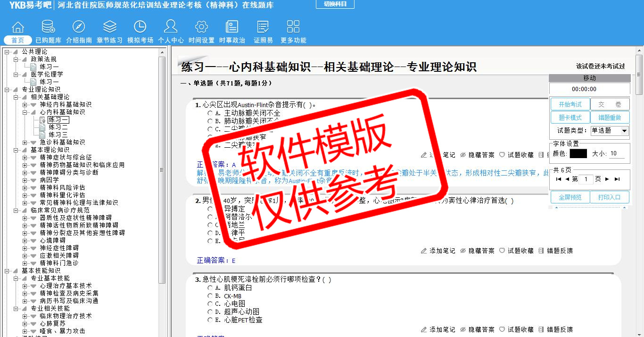Expand 心肺复苏 tree node
This screenshot has width=644, height=337.
[x=25, y=323]
